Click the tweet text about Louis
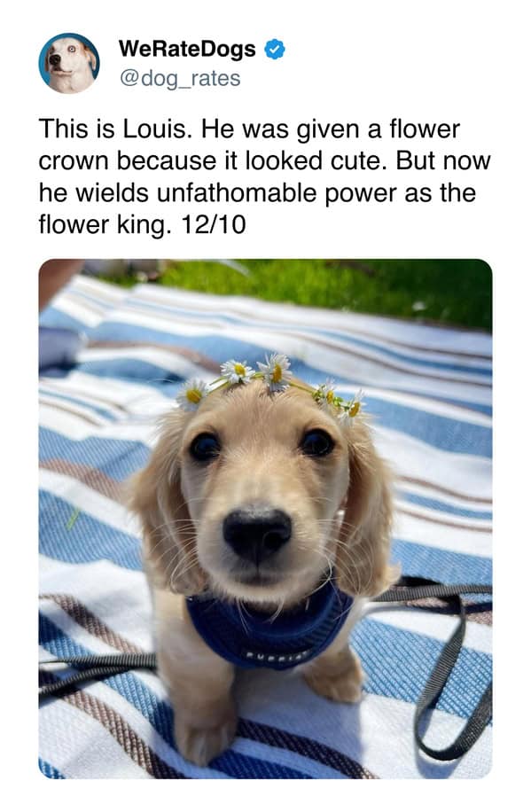The image size is (531, 812). (x=264, y=176)
